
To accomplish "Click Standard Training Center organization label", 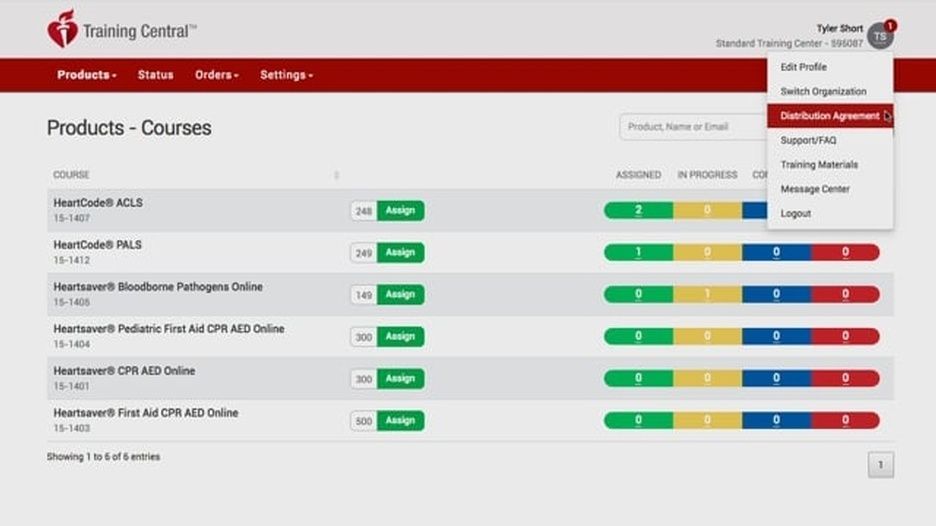I will pyautogui.click(x=789, y=44).
